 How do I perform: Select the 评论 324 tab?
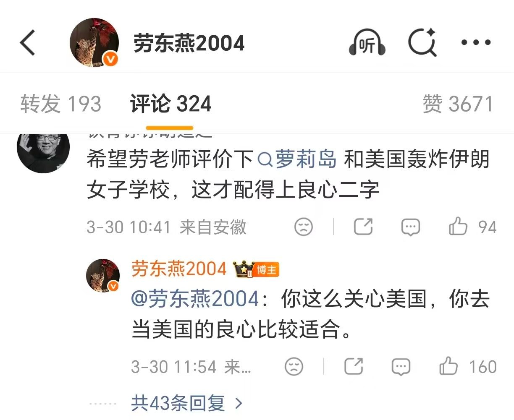coord(170,104)
